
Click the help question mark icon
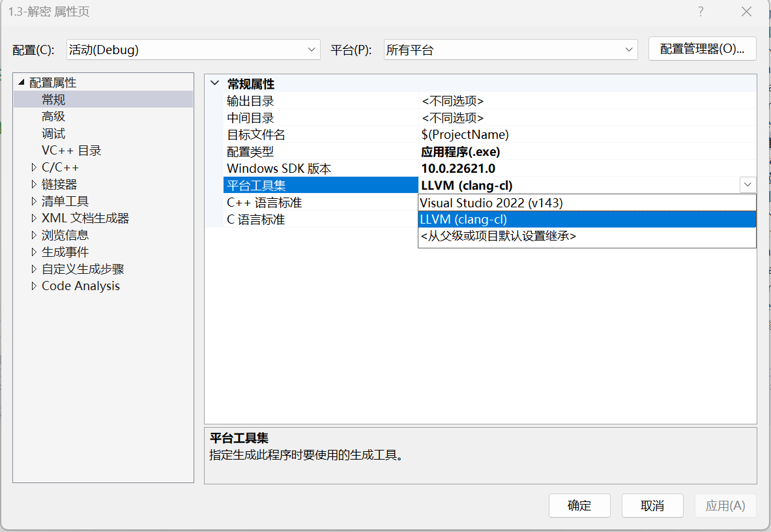(701, 12)
